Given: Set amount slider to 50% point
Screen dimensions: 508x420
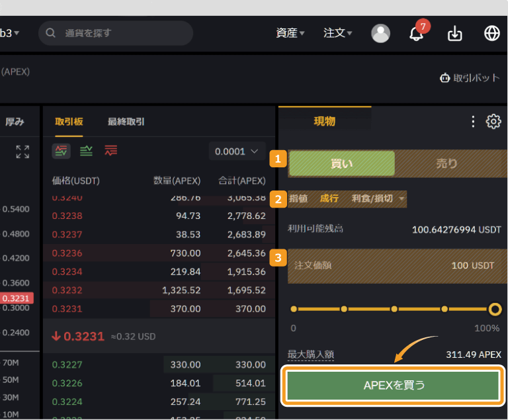Looking at the screenshot, I should [394, 309].
